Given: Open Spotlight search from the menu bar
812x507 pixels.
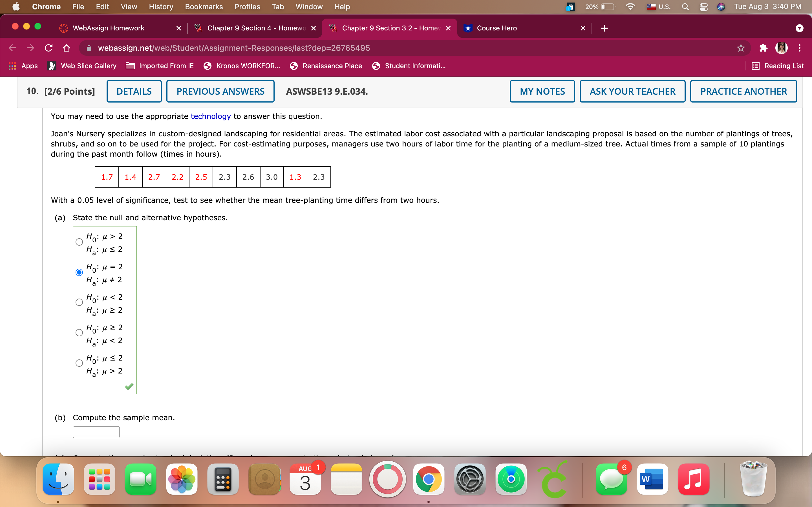Looking at the screenshot, I should [685, 6].
